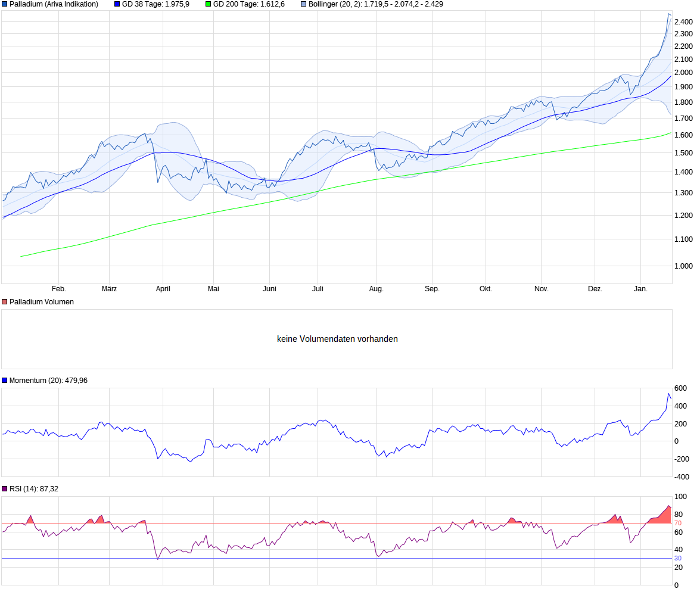The image size is (700, 592).
Task: Click the dark red RSI legend square
Action: click(4, 488)
